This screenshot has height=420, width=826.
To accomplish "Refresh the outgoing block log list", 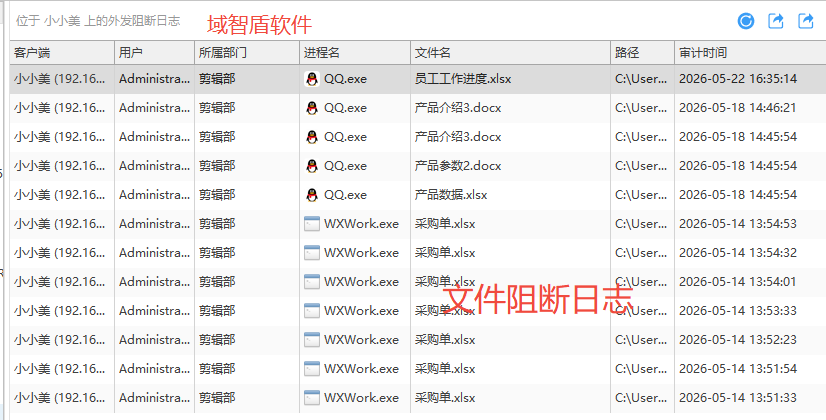I will pyautogui.click(x=746, y=21).
